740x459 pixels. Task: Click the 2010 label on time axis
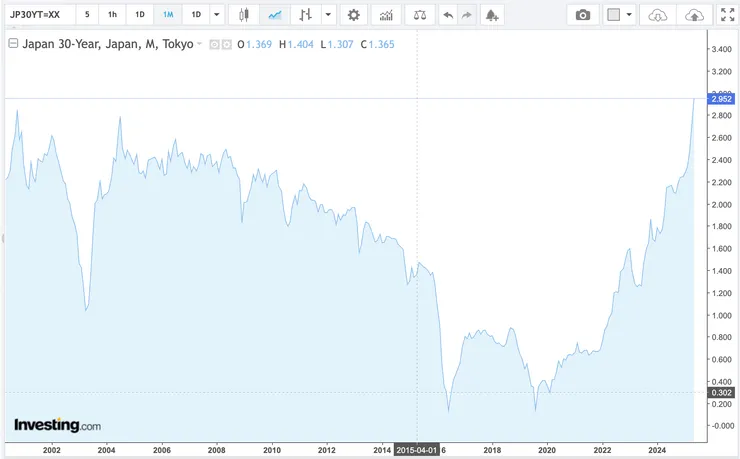click(271, 450)
